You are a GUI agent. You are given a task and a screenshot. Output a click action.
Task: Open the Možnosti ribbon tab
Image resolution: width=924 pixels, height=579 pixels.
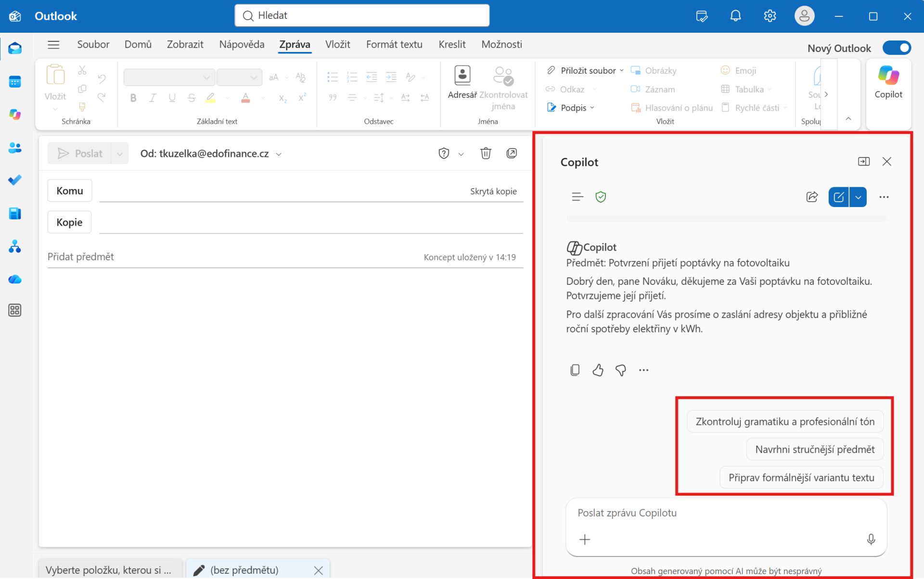point(501,44)
